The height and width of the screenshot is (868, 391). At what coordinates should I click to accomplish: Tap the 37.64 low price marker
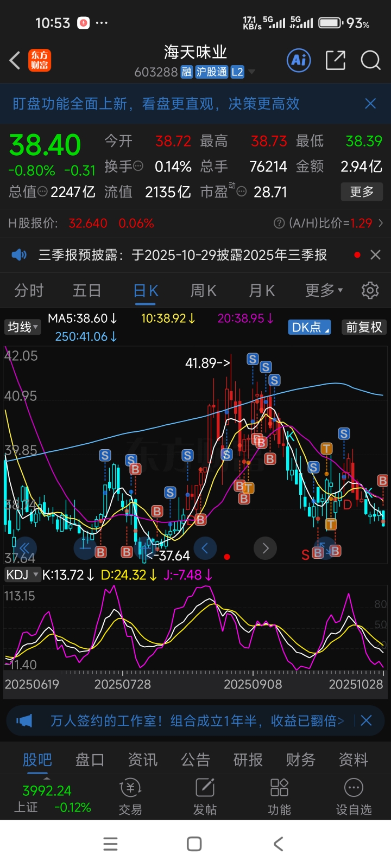pyautogui.click(x=168, y=556)
